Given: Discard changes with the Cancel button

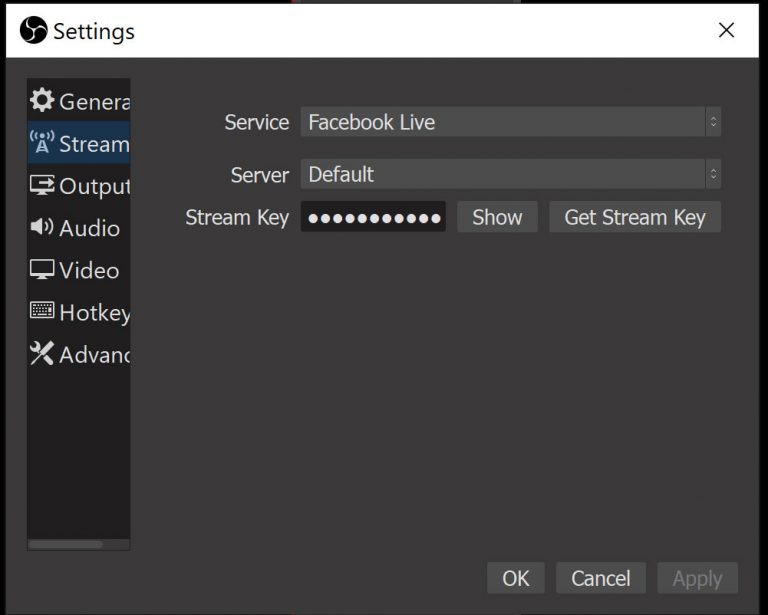Looking at the screenshot, I should (x=600, y=578).
